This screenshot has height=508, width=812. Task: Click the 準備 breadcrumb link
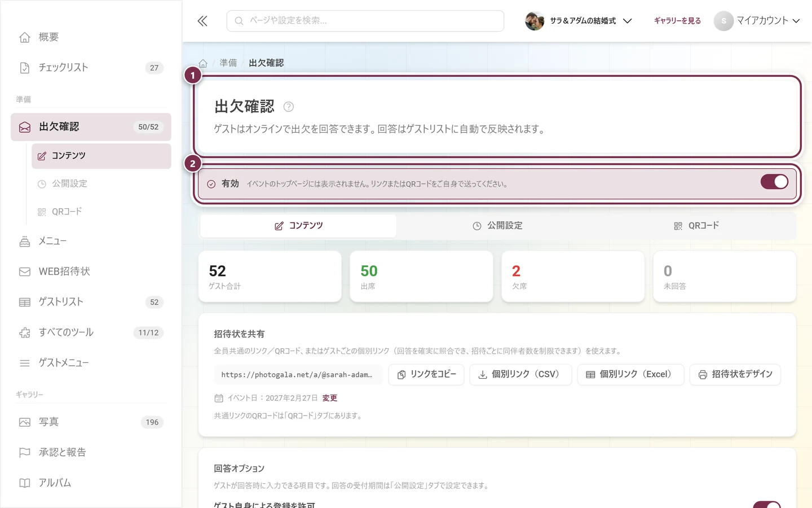tap(228, 63)
